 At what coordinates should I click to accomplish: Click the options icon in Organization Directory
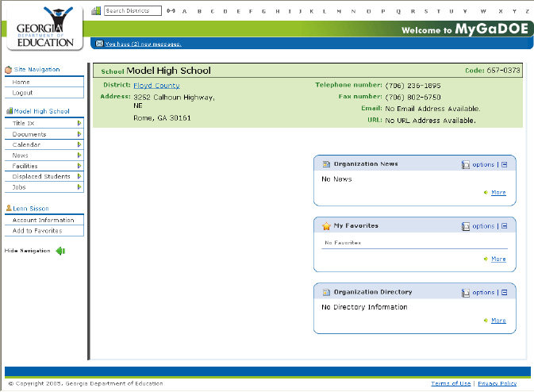coord(465,293)
